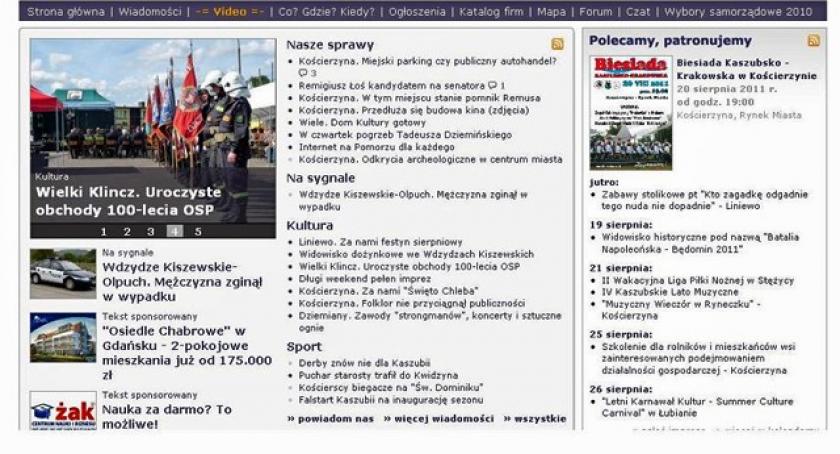Open Puchar starosty trafił do Kwidzyna
This screenshot has width=840, height=454.
pos(378,375)
